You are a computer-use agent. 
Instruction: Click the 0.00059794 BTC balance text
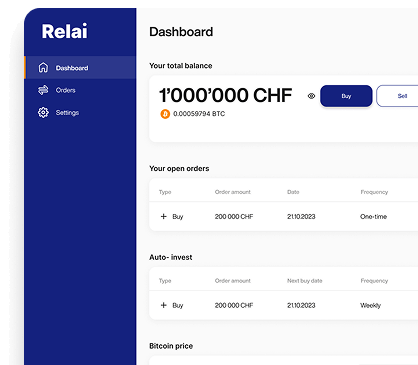[199, 114]
